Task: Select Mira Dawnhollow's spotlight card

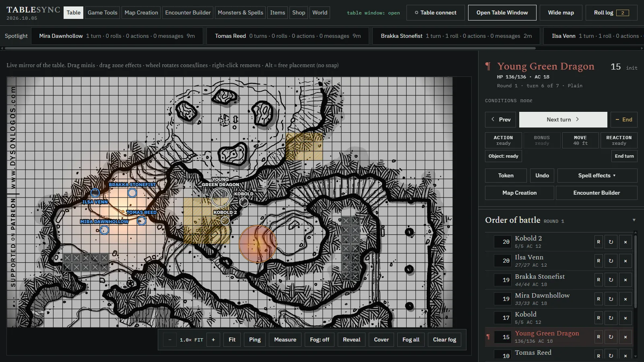Action: coord(117,36)
